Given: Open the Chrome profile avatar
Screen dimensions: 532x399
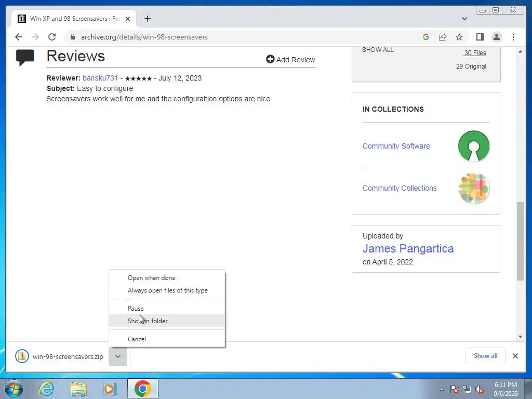Looking at the screenshot, I should pyautogui.click(x=497, y=37).
